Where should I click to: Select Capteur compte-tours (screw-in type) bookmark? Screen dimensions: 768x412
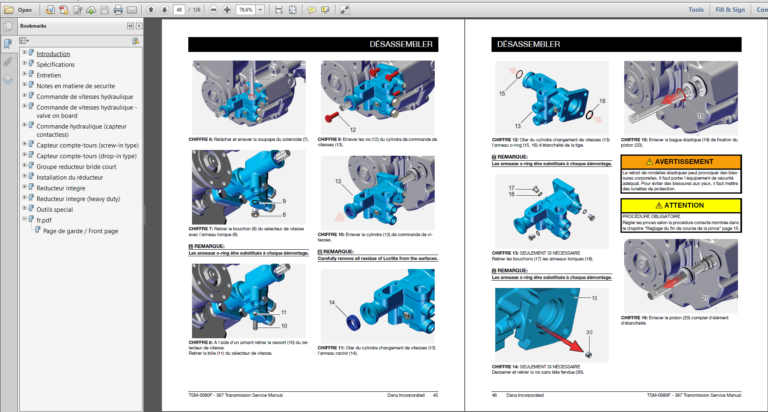pyautogui.click(x=87, y=145)
